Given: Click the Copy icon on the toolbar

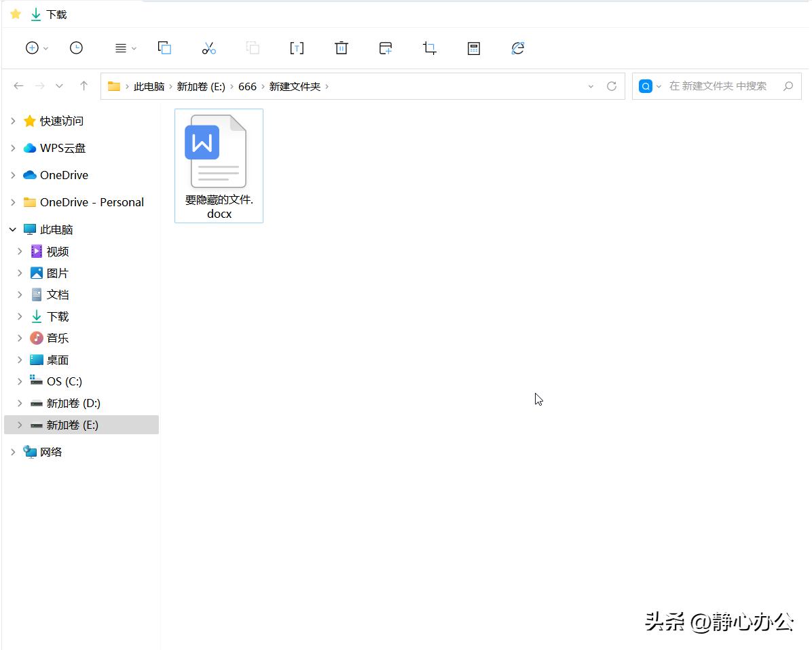Looking at the screenshot, I should point(164,47).
